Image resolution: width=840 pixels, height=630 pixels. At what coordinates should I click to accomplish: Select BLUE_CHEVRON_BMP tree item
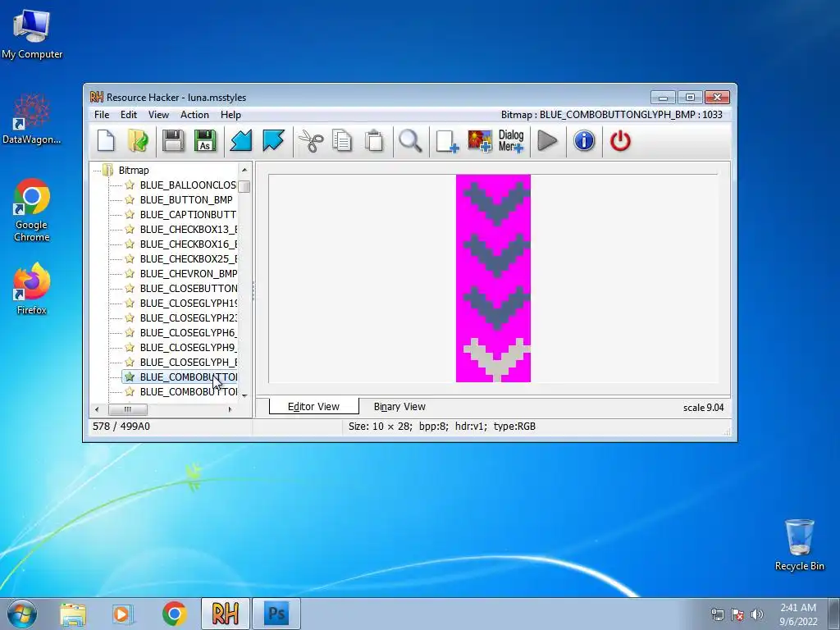[188, 273]
